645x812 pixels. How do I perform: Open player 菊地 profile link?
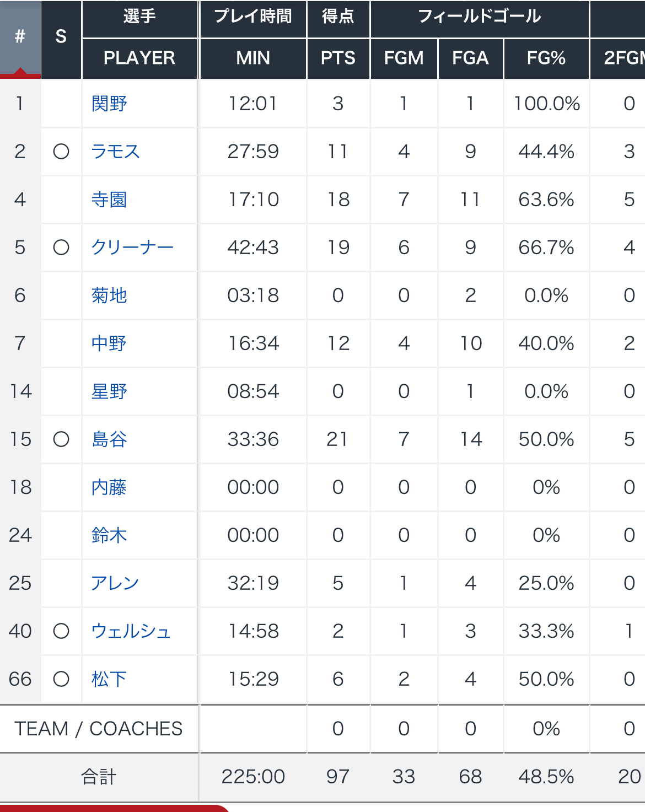pyautogui.click(x=109, y=295)
